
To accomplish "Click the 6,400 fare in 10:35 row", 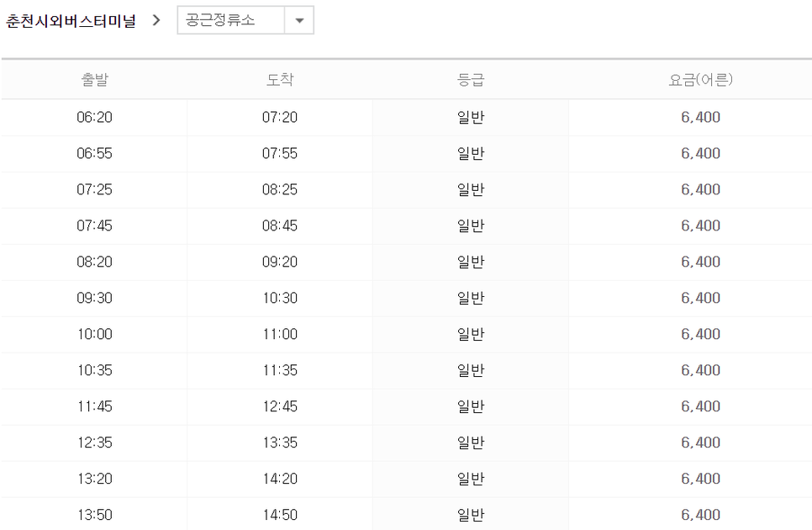I will click(x=700, y=370).
